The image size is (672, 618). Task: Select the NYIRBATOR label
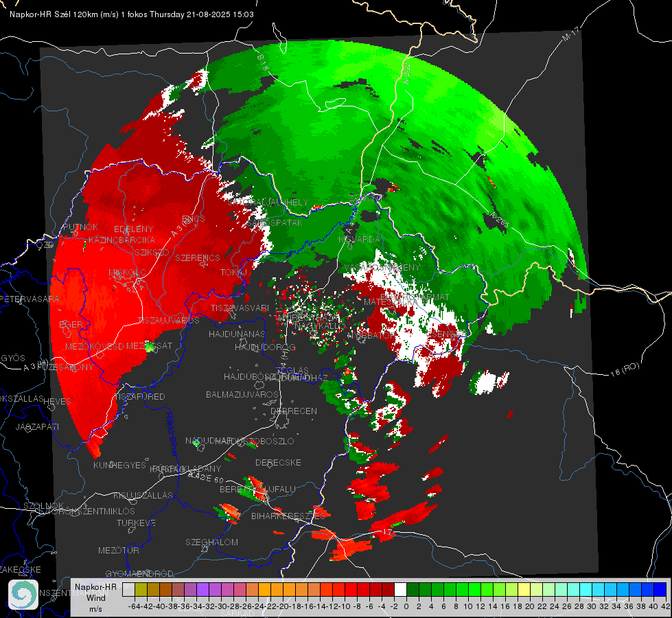coord(371,335)
